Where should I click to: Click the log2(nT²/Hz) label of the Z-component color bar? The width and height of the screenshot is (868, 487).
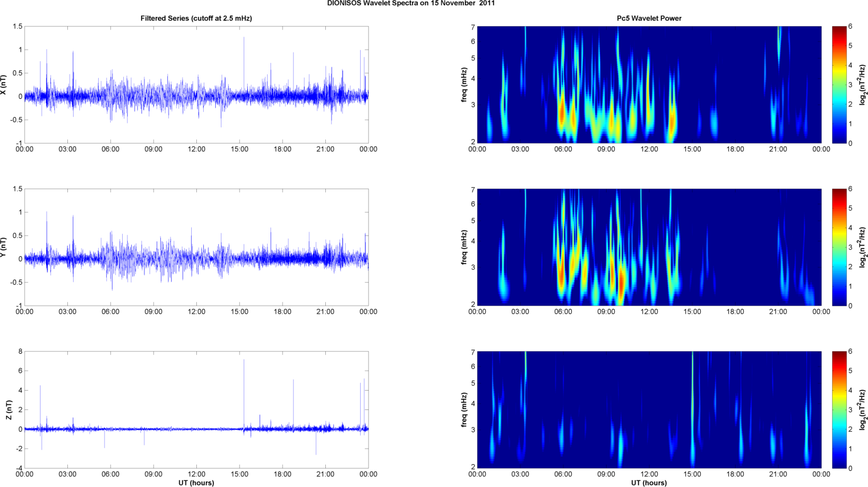coord(863,410)
